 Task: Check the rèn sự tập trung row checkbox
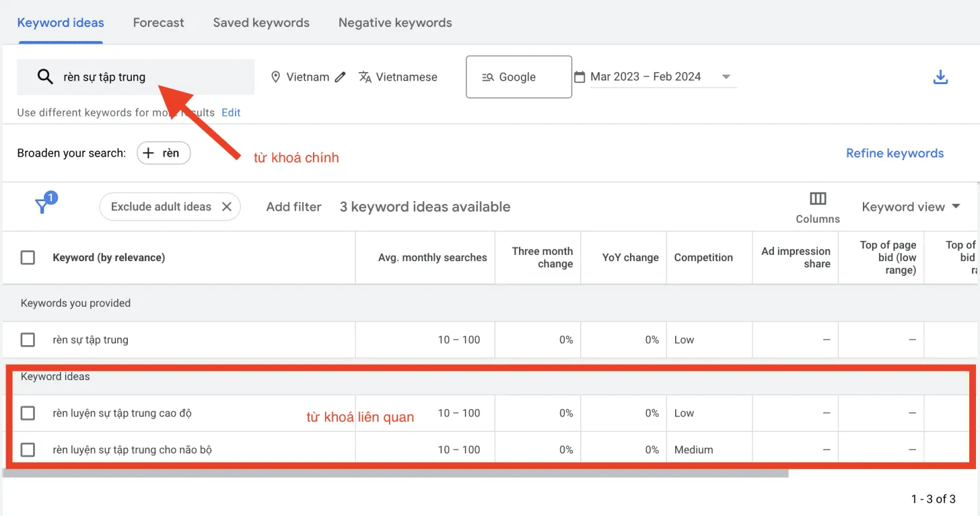pos(28,340)
